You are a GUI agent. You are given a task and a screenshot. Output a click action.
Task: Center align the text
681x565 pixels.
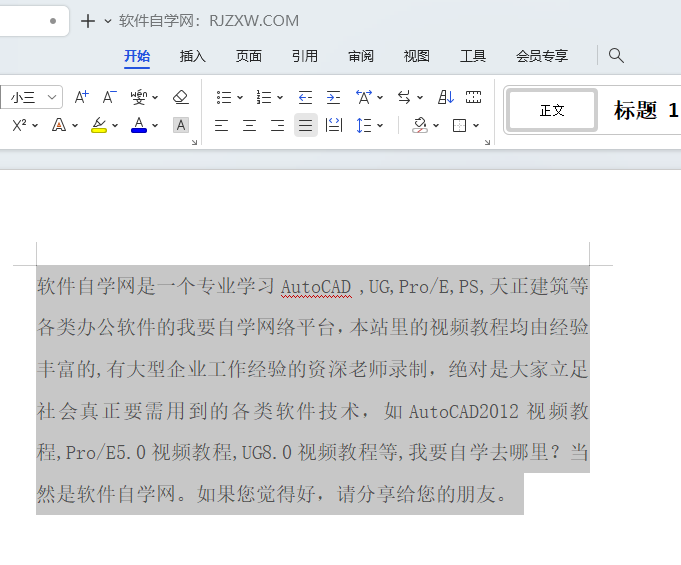point(249,126)
